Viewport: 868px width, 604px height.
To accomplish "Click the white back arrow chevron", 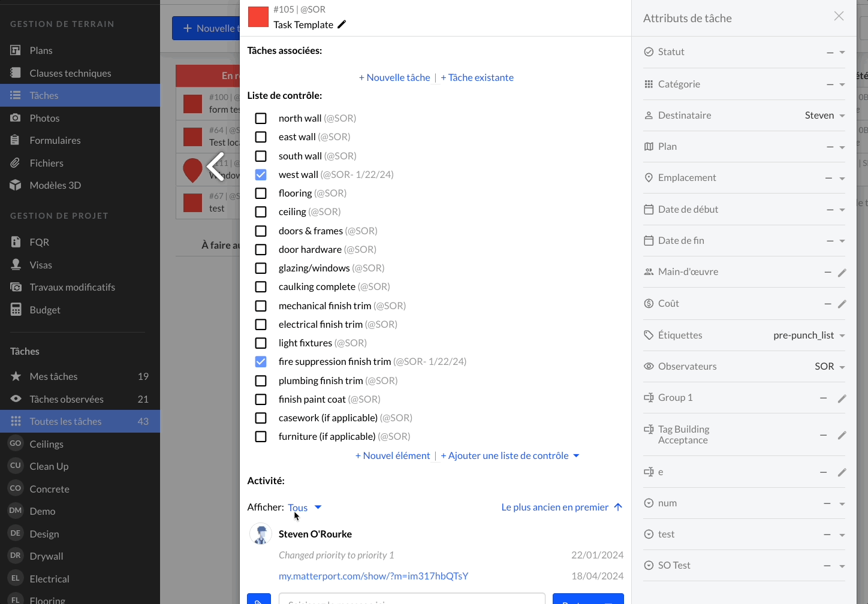I will point(215,167).
